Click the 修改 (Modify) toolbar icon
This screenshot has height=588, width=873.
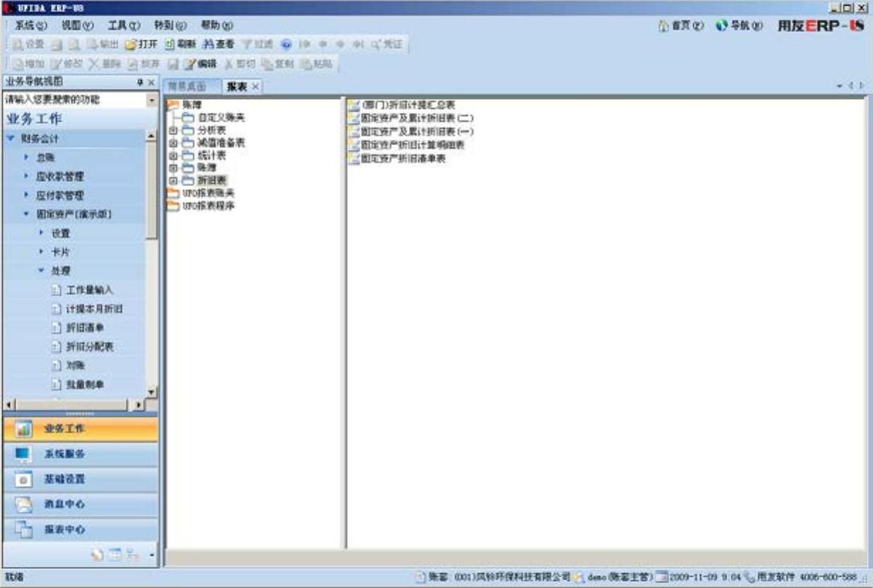pyautogui.click(x=55, y=64)
